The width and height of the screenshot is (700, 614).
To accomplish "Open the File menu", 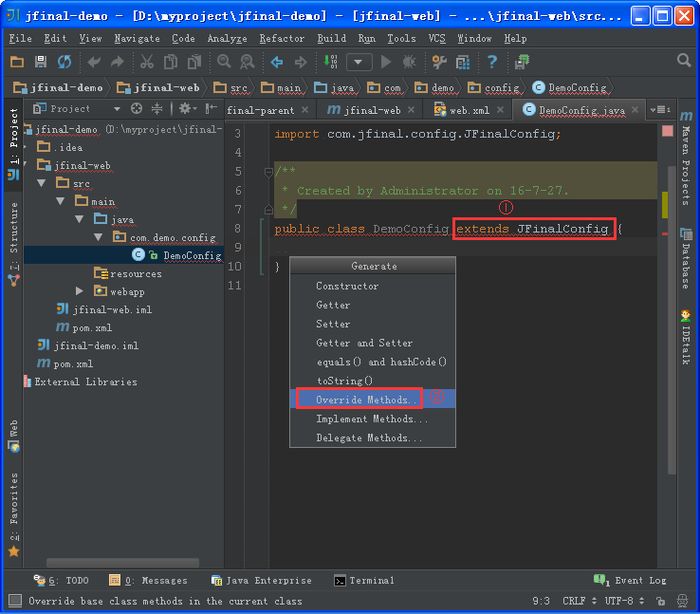I will [x=20, y=38].
